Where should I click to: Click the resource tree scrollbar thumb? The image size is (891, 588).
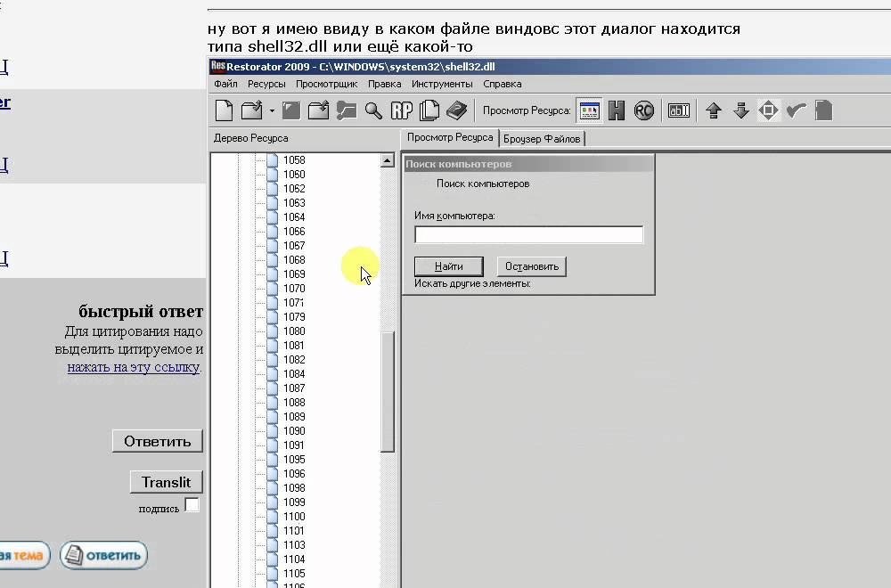coord(387,391)
